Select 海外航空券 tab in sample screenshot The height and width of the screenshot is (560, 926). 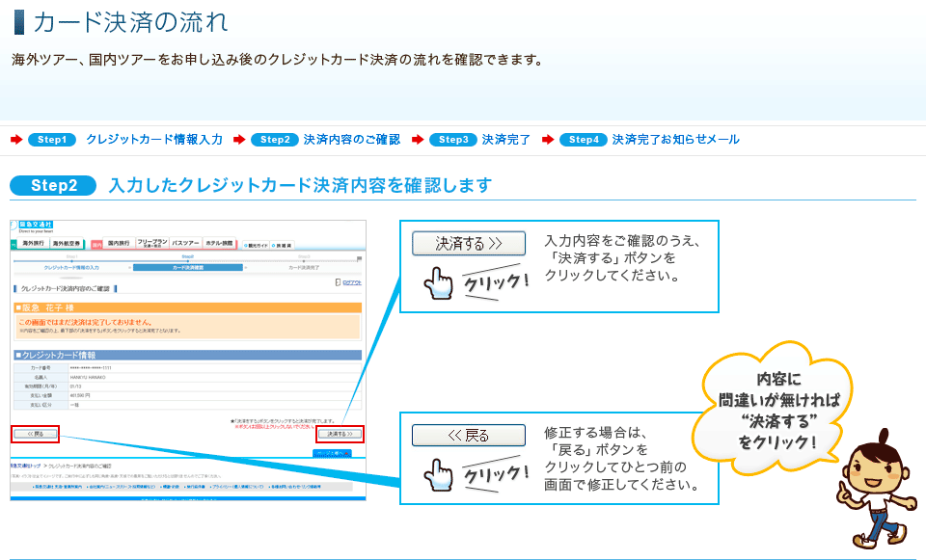[x=67, y=243]
